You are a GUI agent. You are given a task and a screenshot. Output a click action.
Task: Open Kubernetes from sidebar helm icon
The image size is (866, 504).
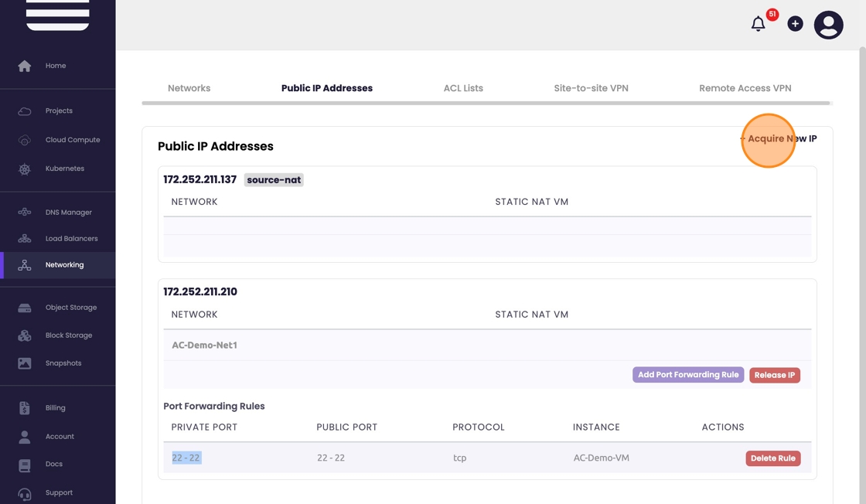25,169
